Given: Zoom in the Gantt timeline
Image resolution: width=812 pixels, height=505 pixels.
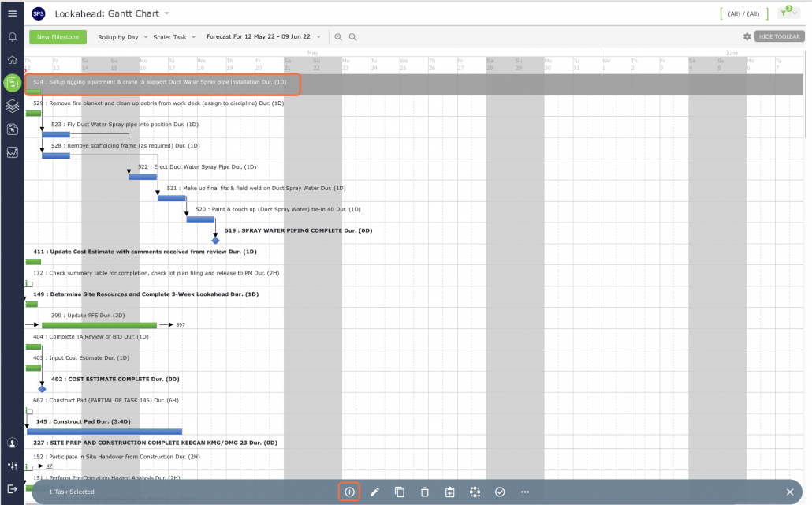Looking at the screenshot, I should (338, 37).
